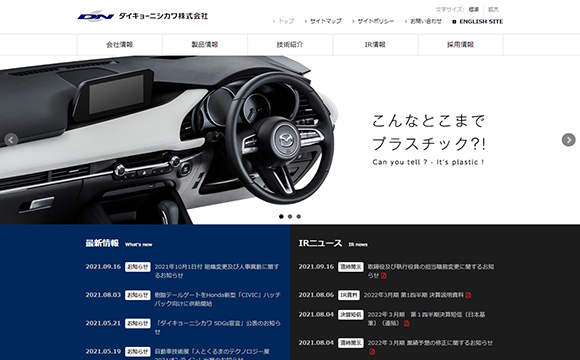Select the second carousel dot
This screenshot has height=360, width=580.
pyautogui.click(x=290, y=216)
